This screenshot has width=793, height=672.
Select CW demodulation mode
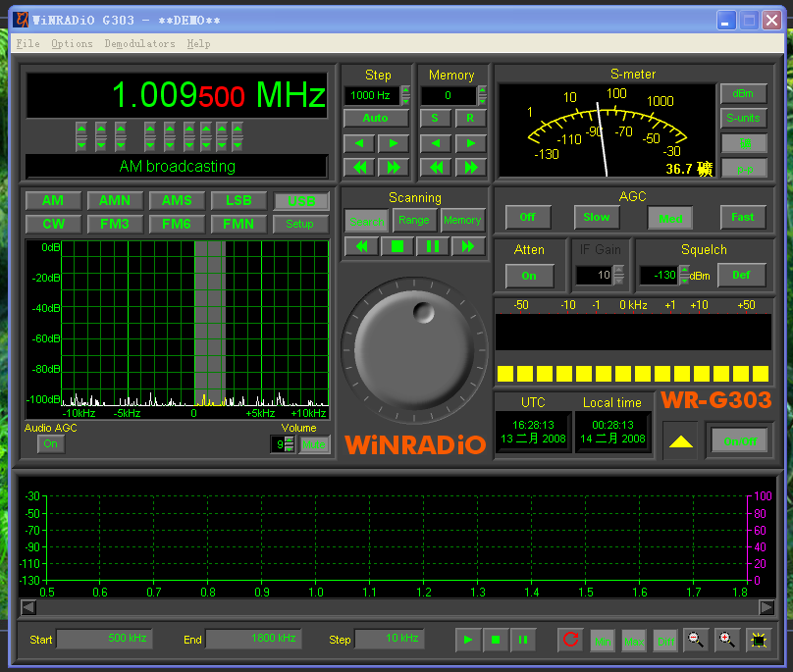[53, 224]
